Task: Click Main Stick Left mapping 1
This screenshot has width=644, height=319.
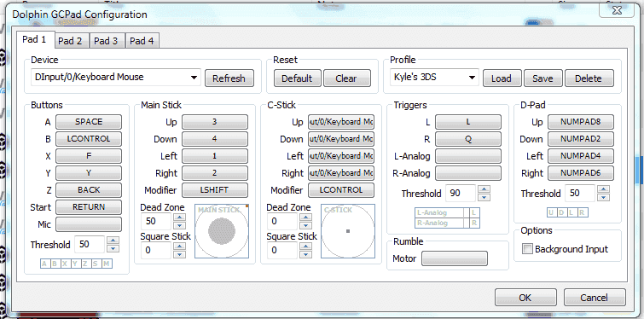Action: (215, 156)
